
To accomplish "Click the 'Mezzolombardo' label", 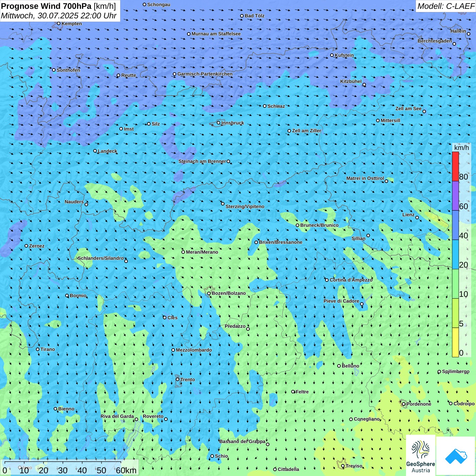I will (x=194, y=350).
